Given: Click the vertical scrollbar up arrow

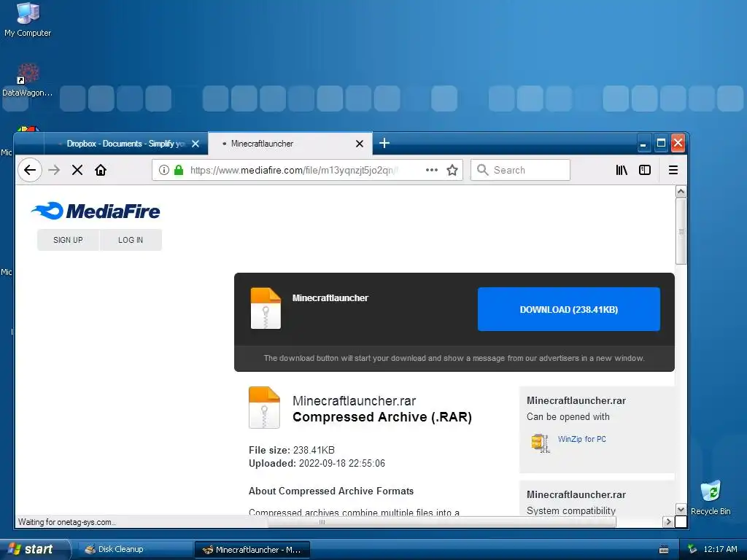Looking at the screenshot, I should pyautogui.click(x=681, y=192).
